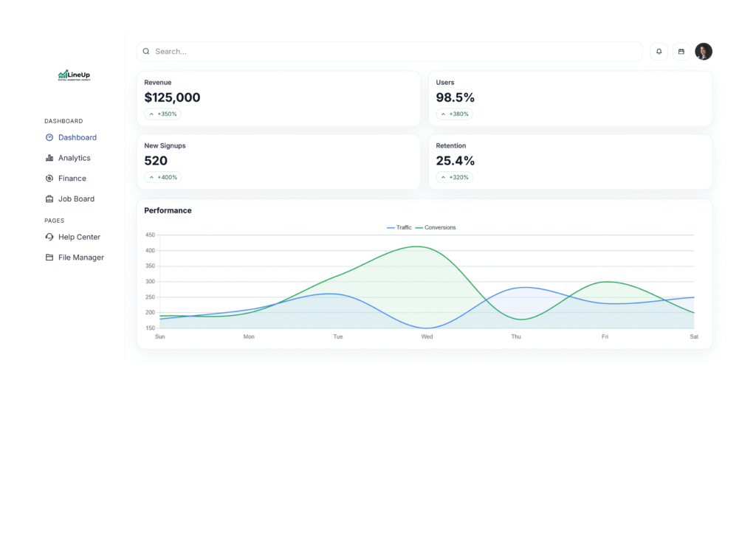
Task: Expand the +320% badge on the Retention card
Action: point(455,177)
